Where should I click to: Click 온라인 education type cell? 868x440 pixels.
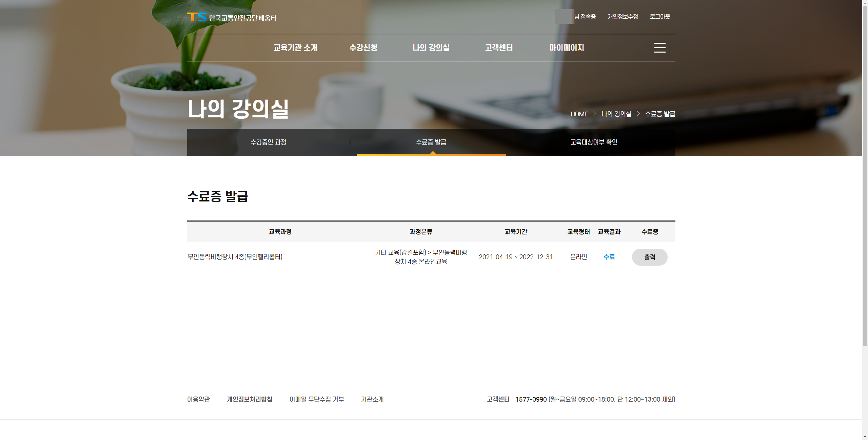(x=578, y=257)
